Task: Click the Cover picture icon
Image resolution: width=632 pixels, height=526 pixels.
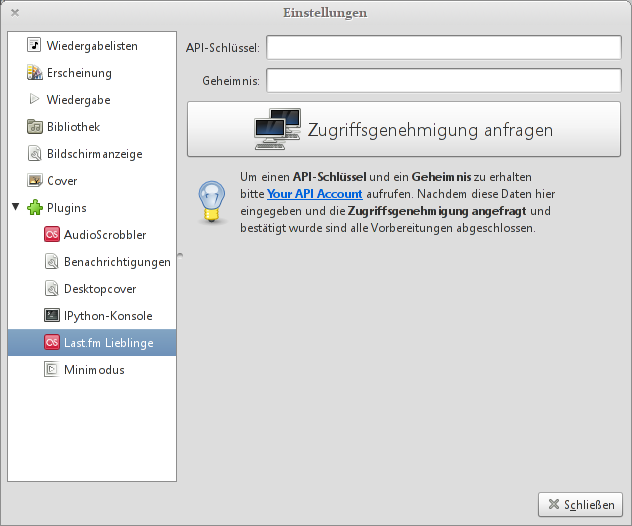Action: tap(35, 181)
